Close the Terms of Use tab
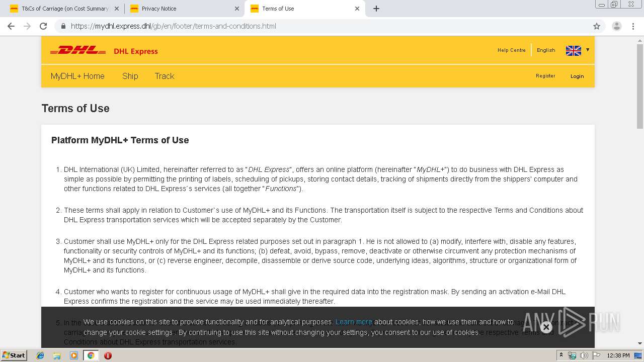This screenshot has width=644, height=362. click(x=357, y=9)
